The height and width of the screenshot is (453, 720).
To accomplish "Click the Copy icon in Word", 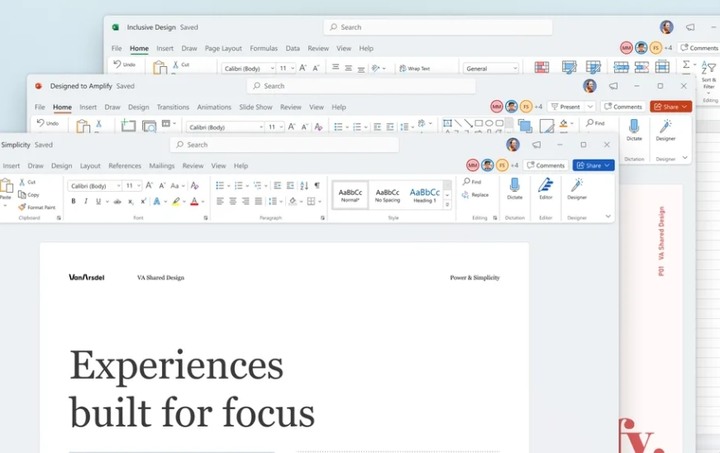I will click(22, 195).
